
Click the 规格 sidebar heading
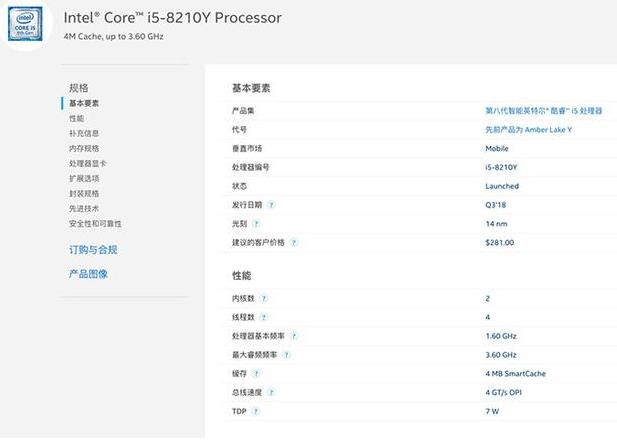pyautogui.click(x=79, y=87)
